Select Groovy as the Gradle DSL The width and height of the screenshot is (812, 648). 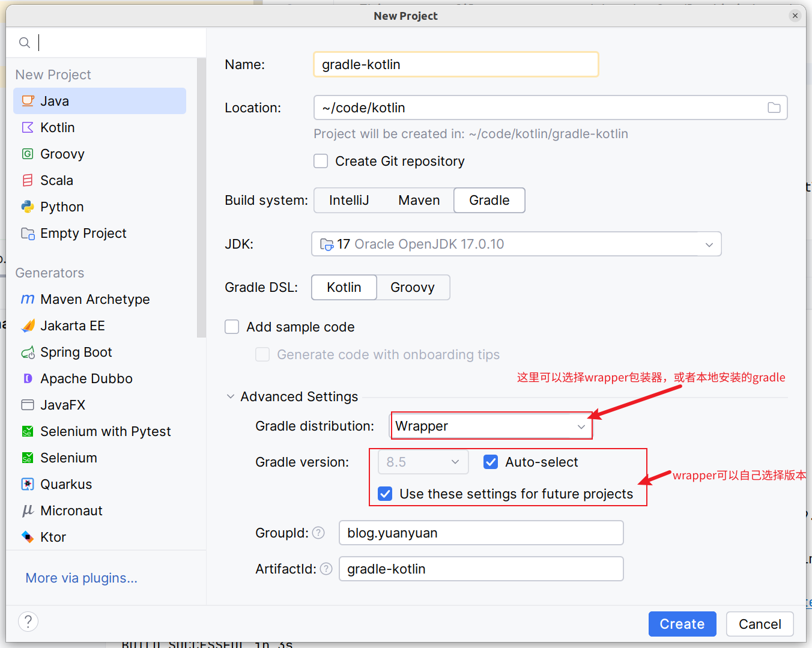pos(412,287)
